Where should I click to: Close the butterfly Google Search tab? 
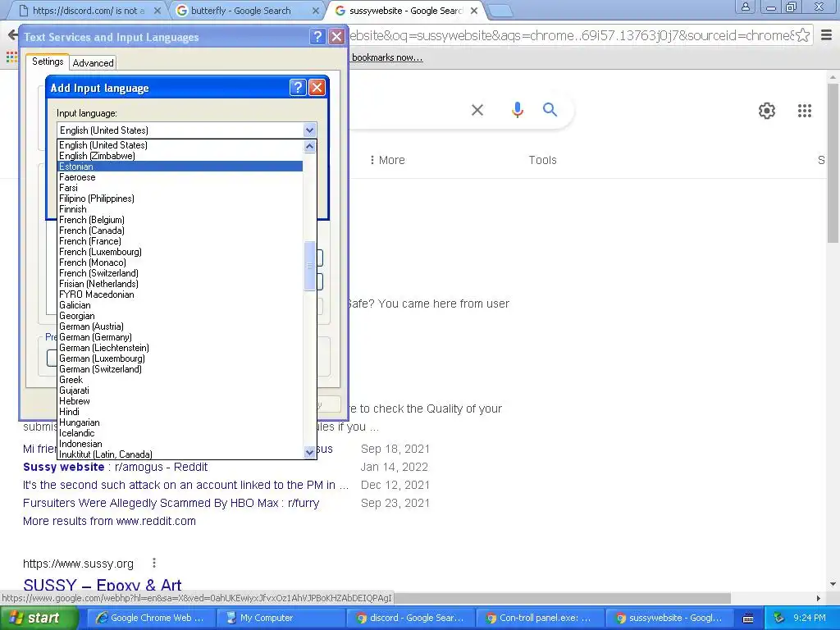[316, 11]
